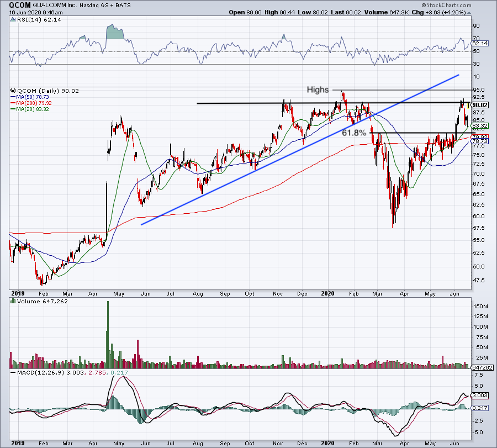Click the Low 89.02 header value
The width and height of the screenshot is (497, 448).
coord(313,12)
